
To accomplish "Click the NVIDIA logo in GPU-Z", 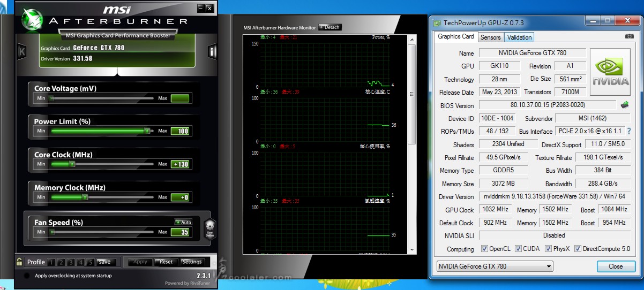I will (x=611, y=72).
